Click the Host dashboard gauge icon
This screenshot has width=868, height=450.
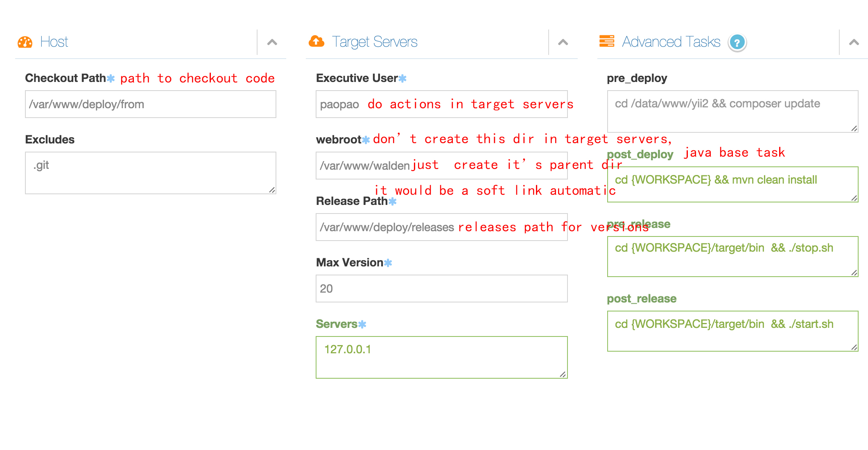tap(25, 42)
